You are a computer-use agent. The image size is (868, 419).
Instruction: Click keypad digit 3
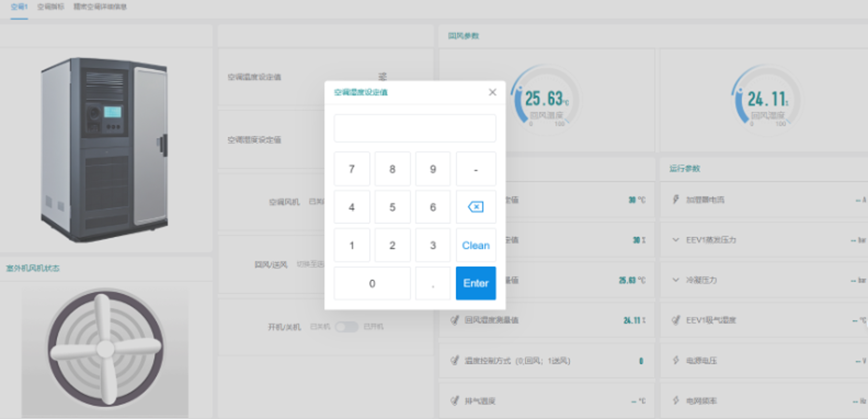click(x=433, y=245)
